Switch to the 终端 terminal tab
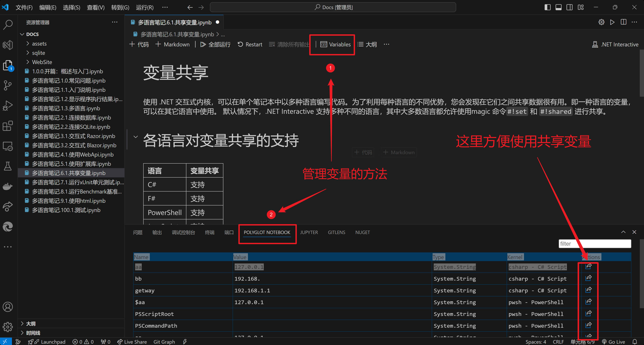The height and width of the screenshot is (345, 644). [x=209, y=232]
